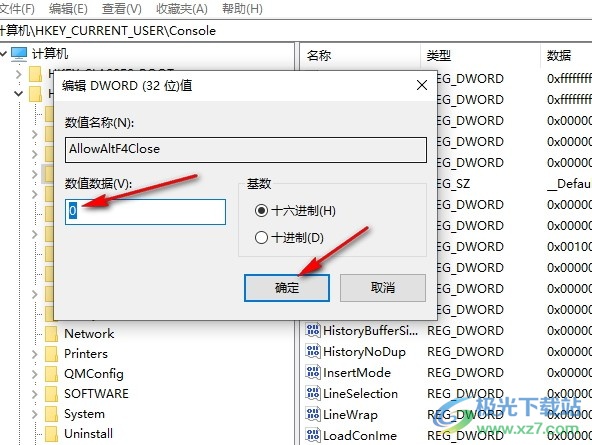Image resolution: width=592 pixels, height=445 pixels.
Task: Close the 编辑 DWORD dialog
Action: (x=422, y=85)
